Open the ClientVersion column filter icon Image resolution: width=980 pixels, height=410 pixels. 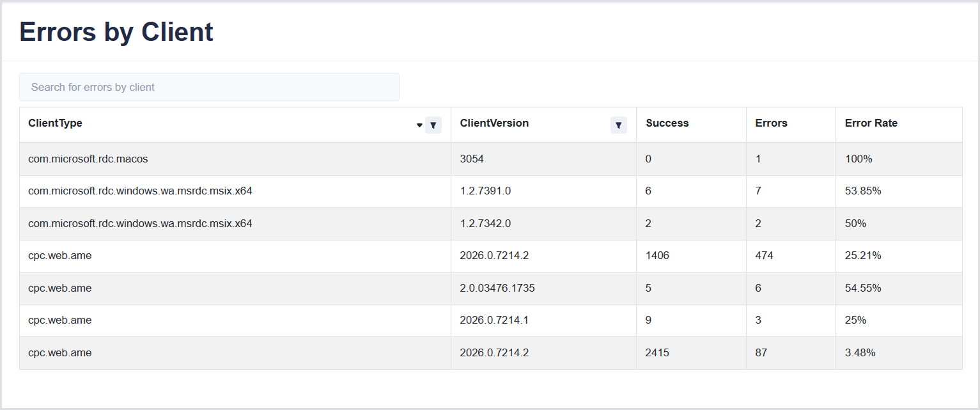618,125
